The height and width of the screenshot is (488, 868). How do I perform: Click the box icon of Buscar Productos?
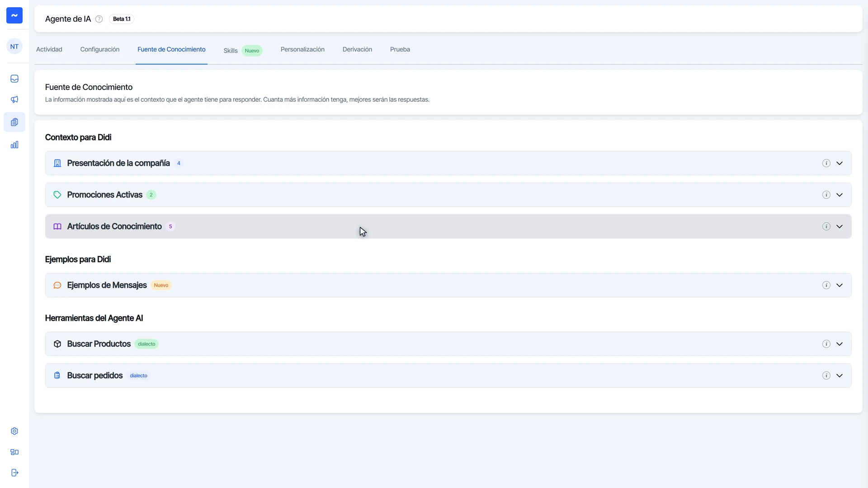tap(57, 344)
